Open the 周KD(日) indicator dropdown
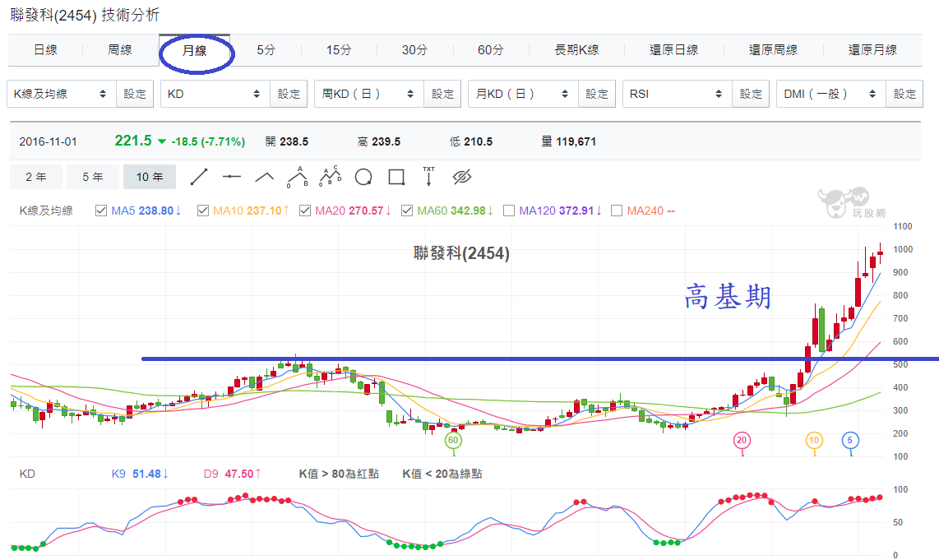This screenshot has height=560, width=939. (369, 94)
